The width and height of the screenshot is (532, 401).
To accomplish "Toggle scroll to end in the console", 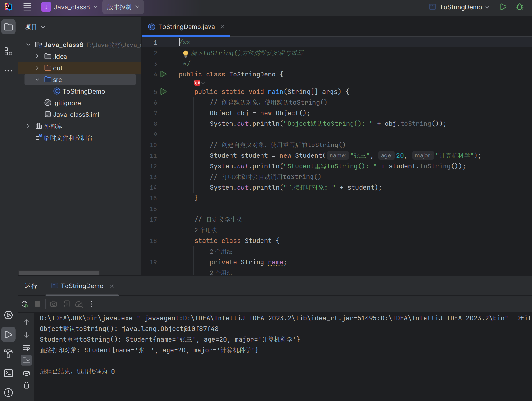I will click(x=26, y=360).
